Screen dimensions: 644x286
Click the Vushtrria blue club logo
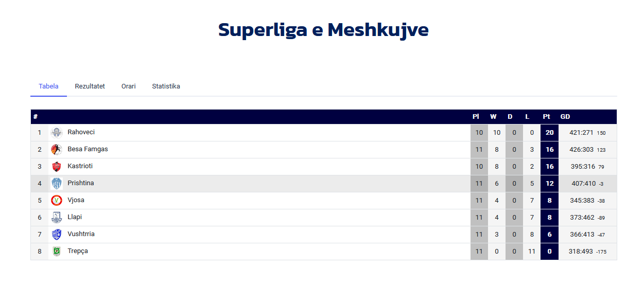(57, 235)
